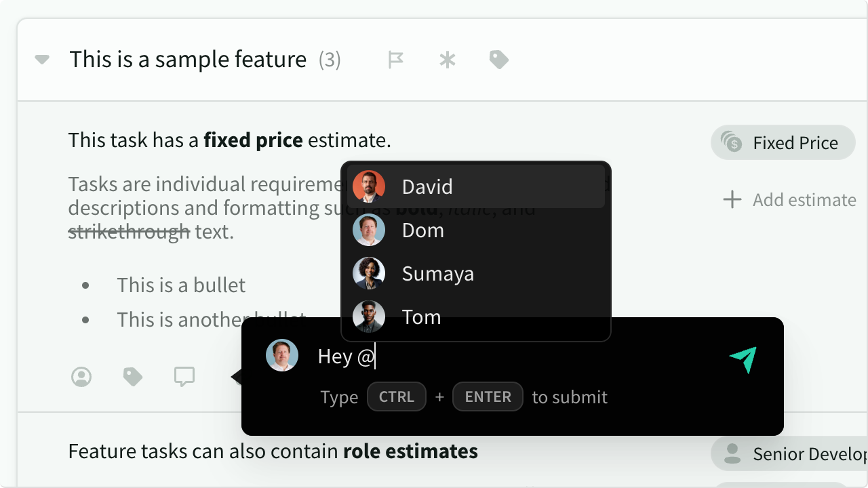Send the comment with the paper plane icon
Viewport: 868px width, 488px height.
(743, 360)
